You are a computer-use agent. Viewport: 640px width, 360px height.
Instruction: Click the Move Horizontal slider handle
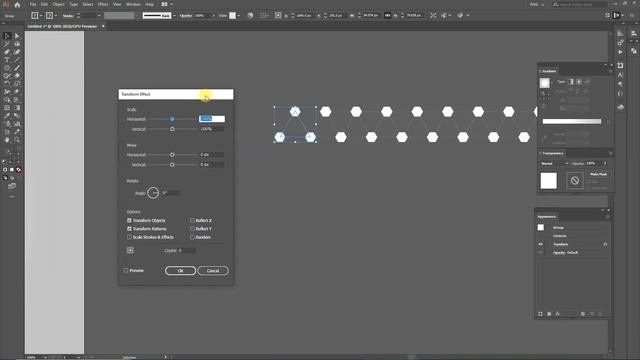[x=172, y=155]
